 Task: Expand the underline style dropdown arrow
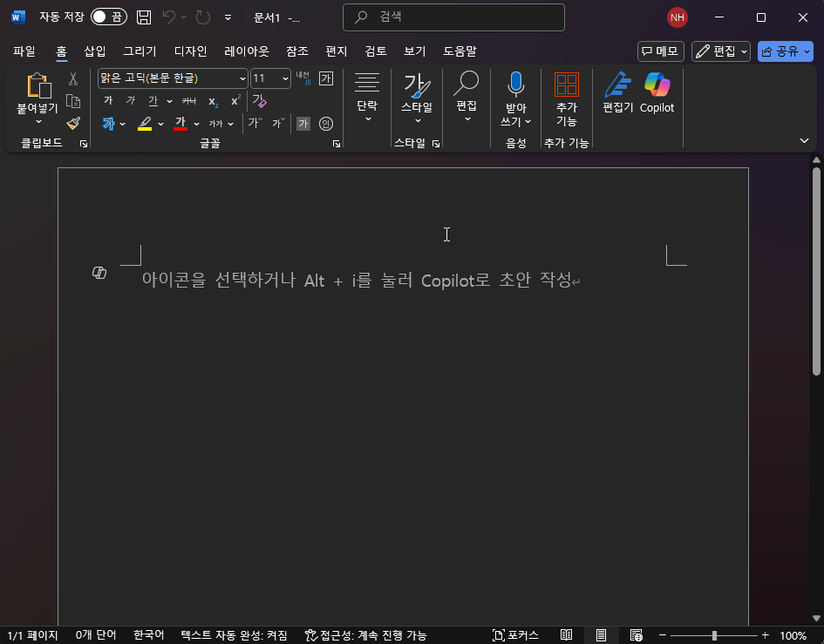click(169, 101)
